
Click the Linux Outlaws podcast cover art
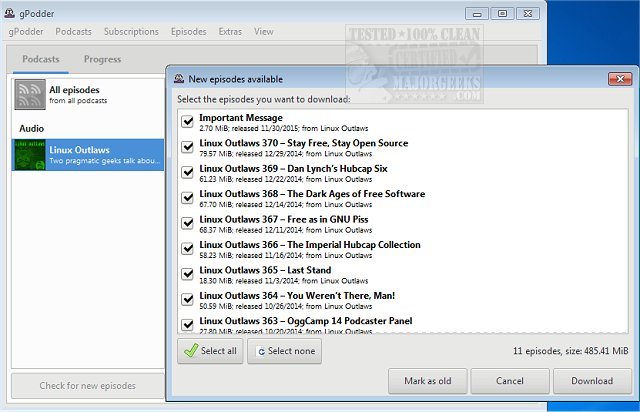tap(30, 155)
